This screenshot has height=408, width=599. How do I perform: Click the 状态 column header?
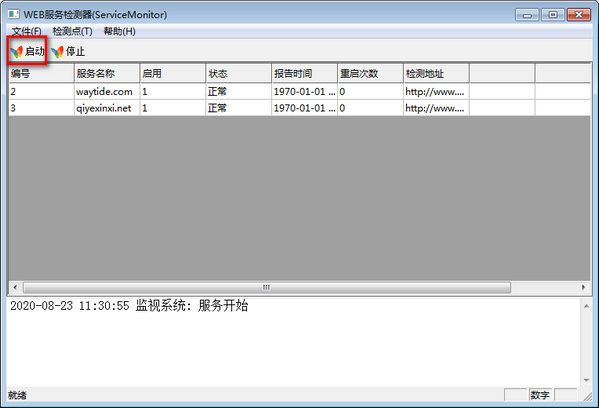pos(238,73)
